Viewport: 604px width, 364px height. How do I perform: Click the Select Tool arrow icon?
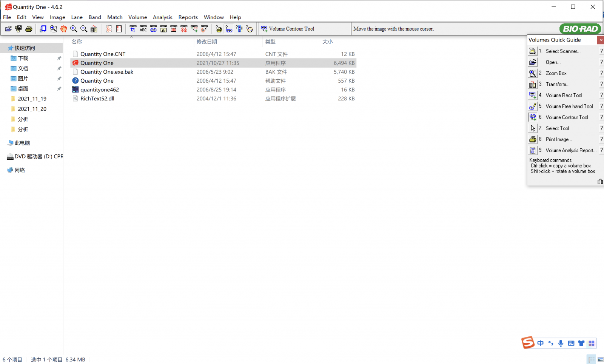[x=533, y=128]
